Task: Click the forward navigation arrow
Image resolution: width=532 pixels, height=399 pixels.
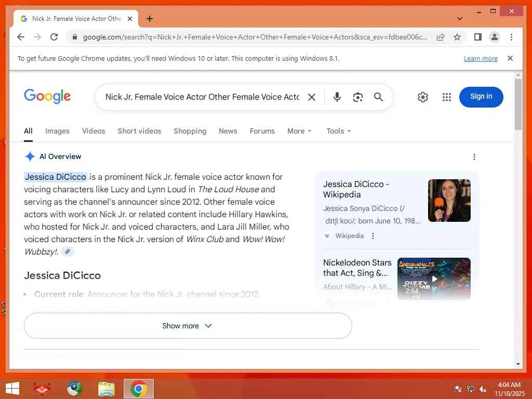Action: point(37,37)
